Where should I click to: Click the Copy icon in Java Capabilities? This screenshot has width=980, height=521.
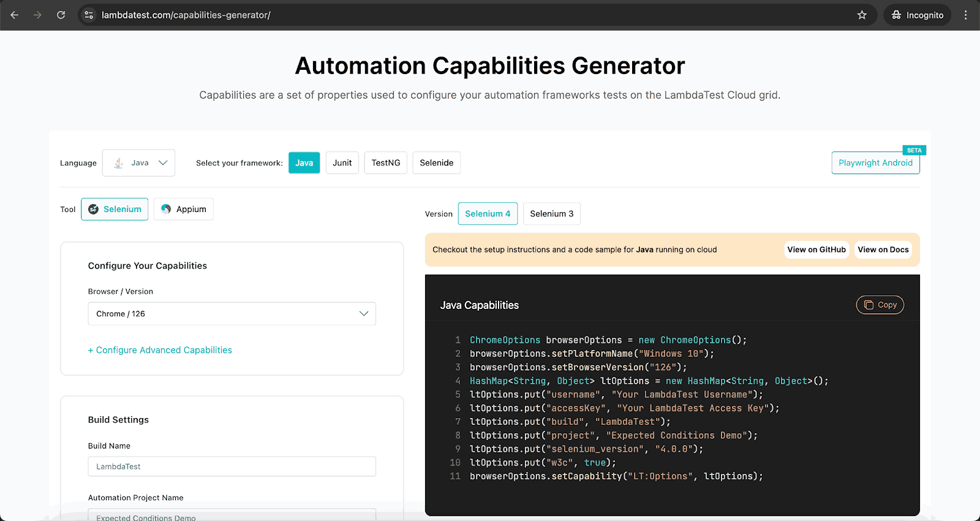[x=869, y=305]
